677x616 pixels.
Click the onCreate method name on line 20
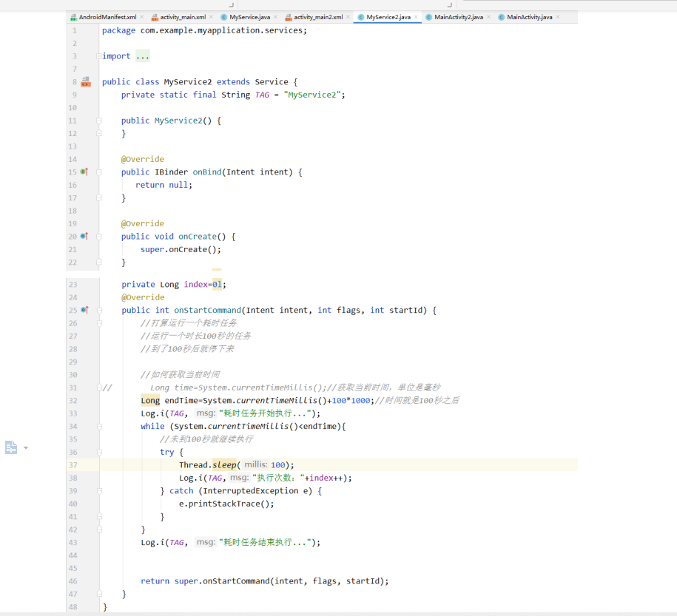[198, 237]
